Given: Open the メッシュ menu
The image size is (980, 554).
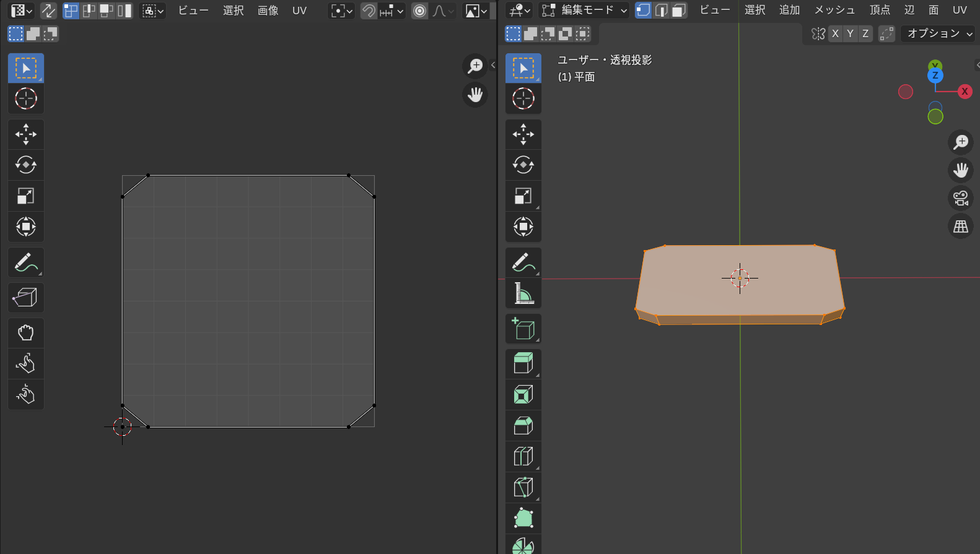Looking at the screenshot, I should (834, 10).
